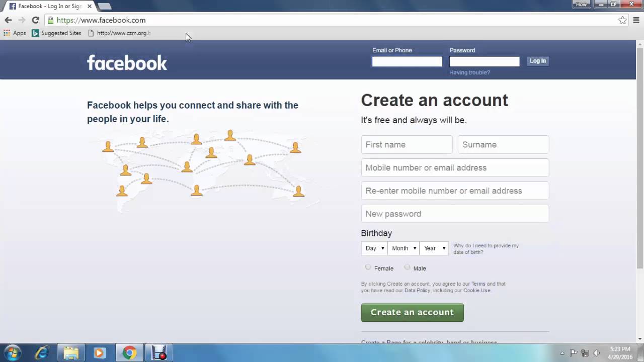Open Suggested Sites bookmark
Image resolution: width=644 pixels, height=362 pixels.
(56, 33)
